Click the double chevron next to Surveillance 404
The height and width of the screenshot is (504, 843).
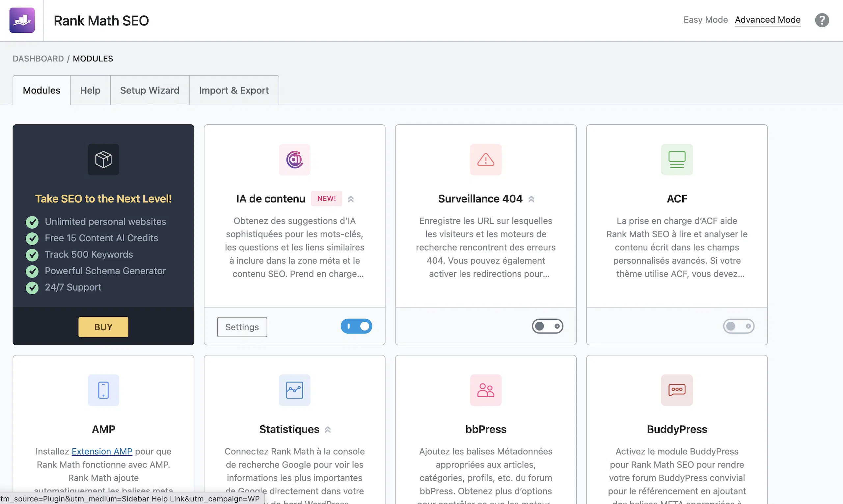tap(531, 199)
